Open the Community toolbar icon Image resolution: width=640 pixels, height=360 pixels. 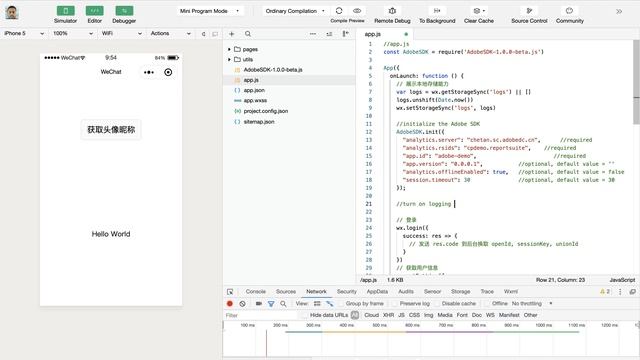[569, 11]
